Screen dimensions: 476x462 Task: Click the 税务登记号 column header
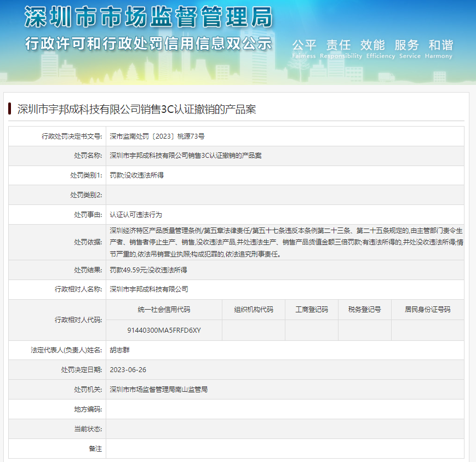(364, 310)
